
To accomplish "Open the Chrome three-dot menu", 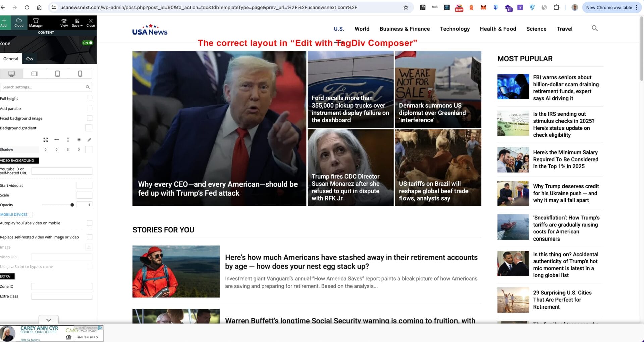I will [637, 7].
